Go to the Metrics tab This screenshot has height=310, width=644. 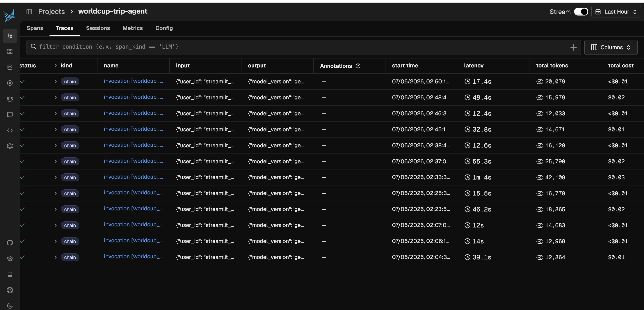(x=132, y=28)
